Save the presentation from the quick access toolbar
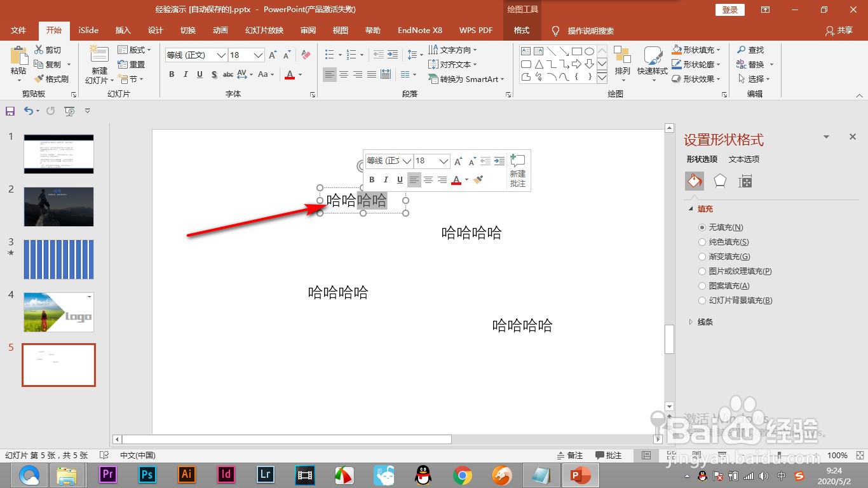The image size is (868, 488). coord(10,111)
